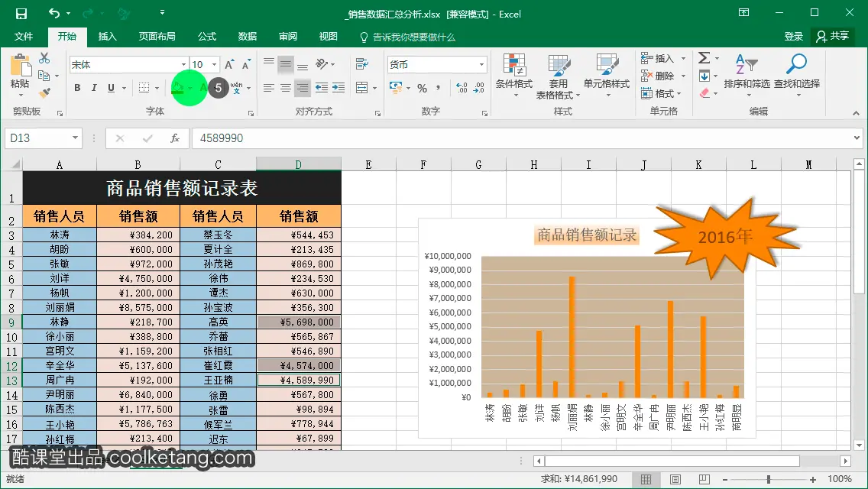Click the Increase Decimal icon
868x489 pixels.
tap(462, 88)
